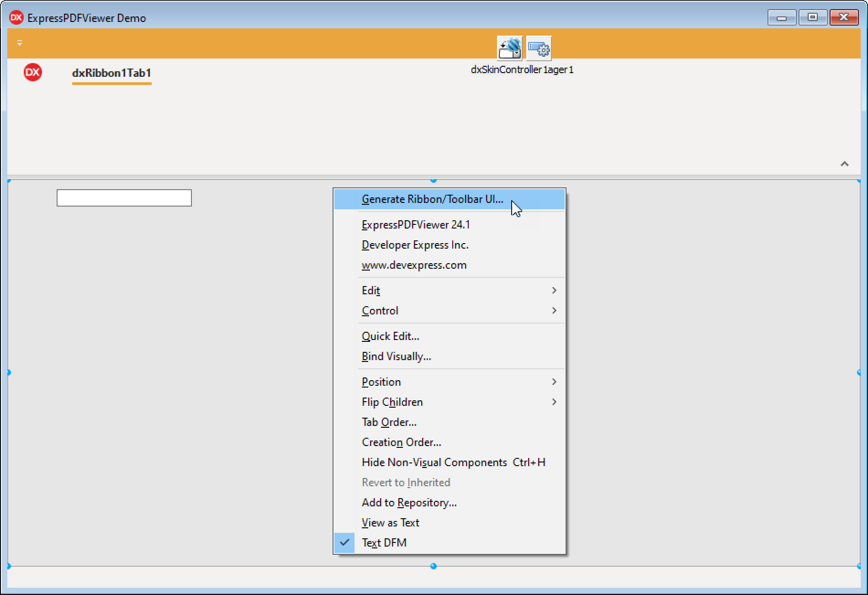Open the www.devexpress.com link
This screenshot has height=595, width=868.
(414, 265)
